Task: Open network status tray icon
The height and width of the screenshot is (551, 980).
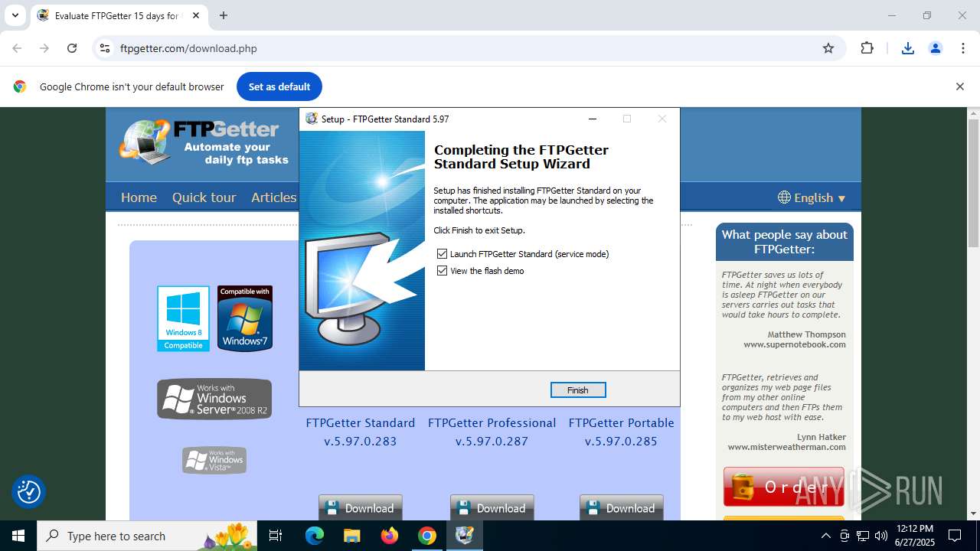Action: pyautogui.click(x=863, y=536)
